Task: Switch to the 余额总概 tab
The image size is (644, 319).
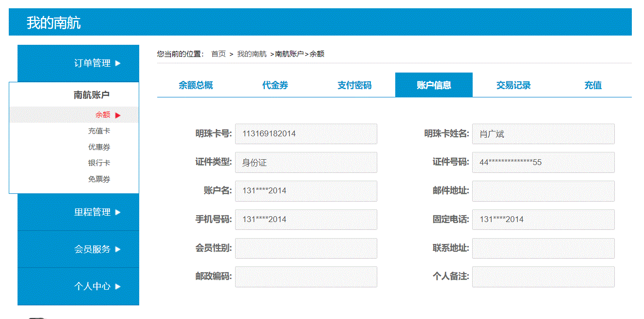Action: point(196,85)
